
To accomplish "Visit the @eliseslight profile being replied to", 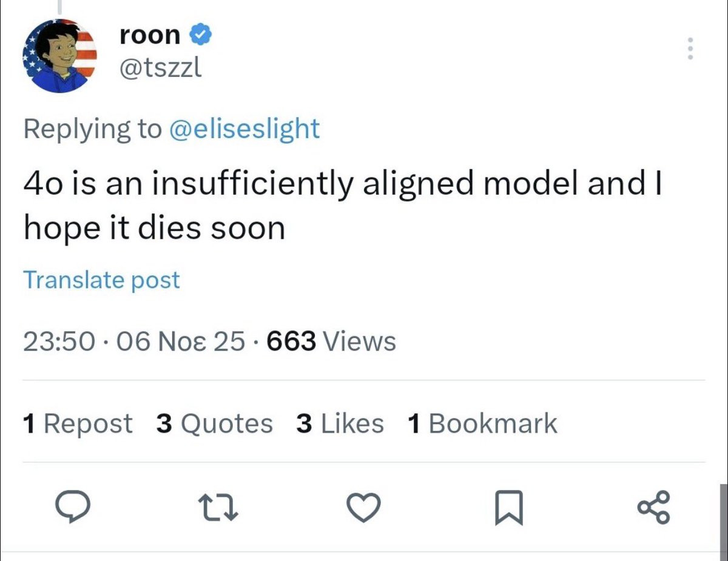I will coord(243,129).
